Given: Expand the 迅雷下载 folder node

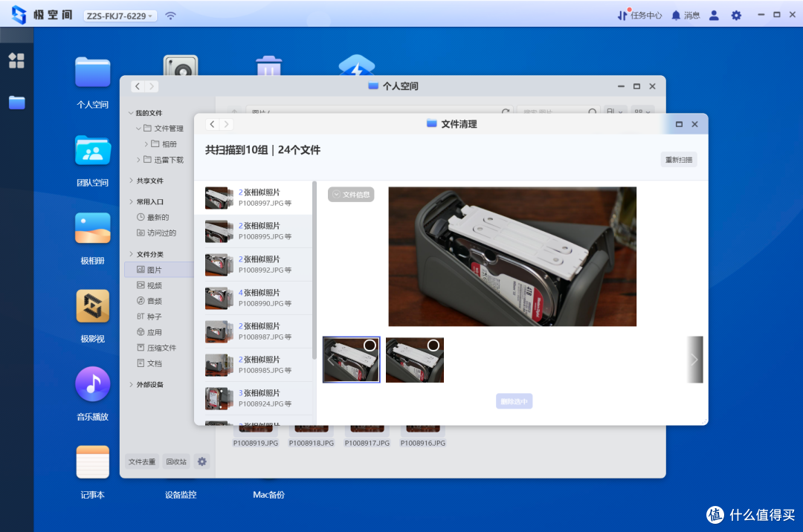Looking at the screenshot, I should tap(138, 160).
